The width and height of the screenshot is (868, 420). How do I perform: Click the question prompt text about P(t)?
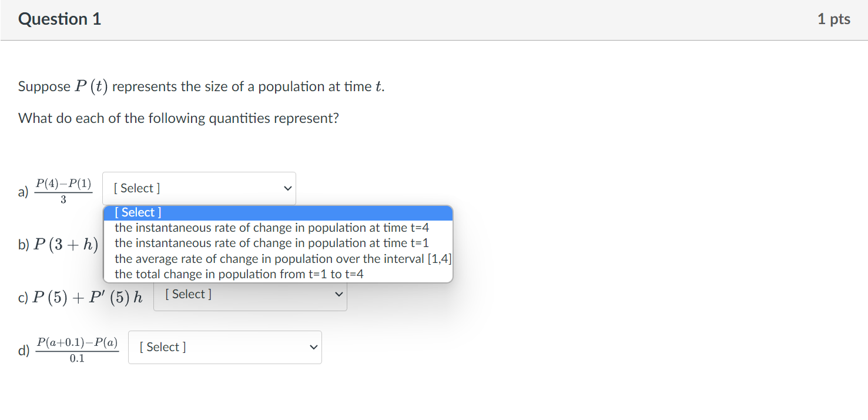click(x=199, y=86)
